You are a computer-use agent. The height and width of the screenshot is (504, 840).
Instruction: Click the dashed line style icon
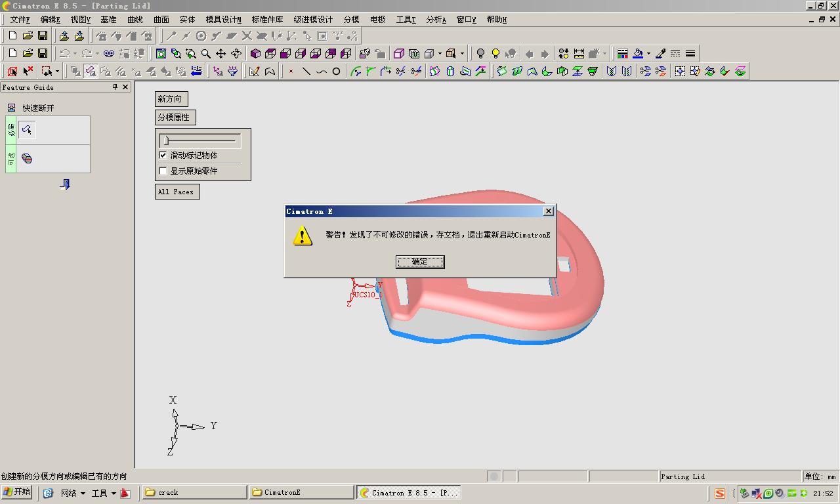pos(675,53)
